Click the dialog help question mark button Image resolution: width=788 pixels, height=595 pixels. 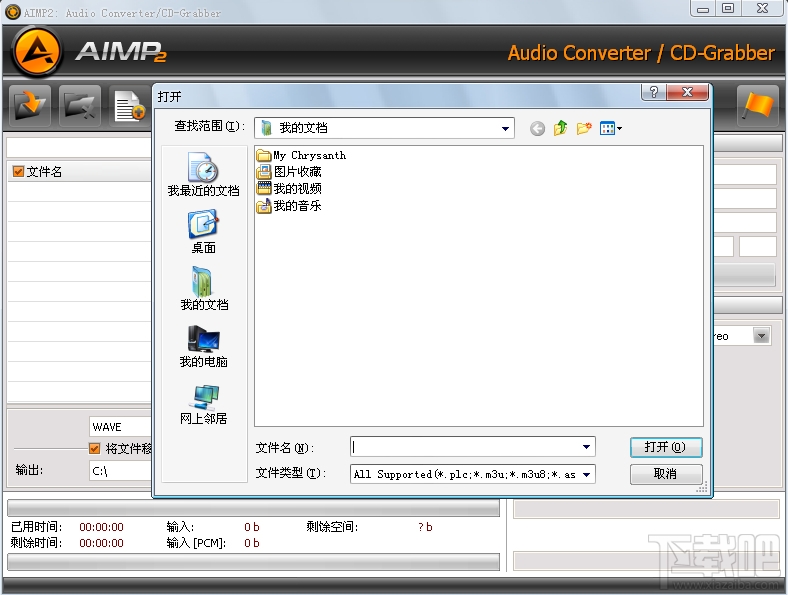[x=653, y=92]
